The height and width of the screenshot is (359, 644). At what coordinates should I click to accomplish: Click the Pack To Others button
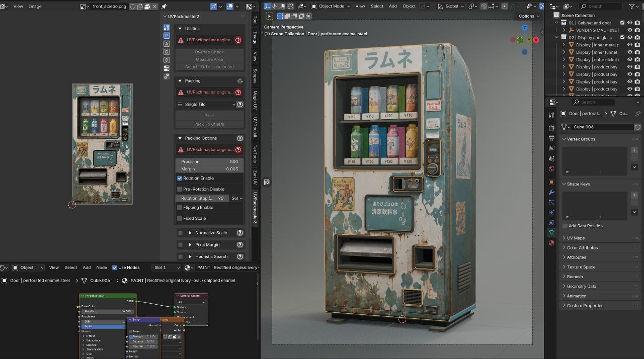tap(209, 124)
